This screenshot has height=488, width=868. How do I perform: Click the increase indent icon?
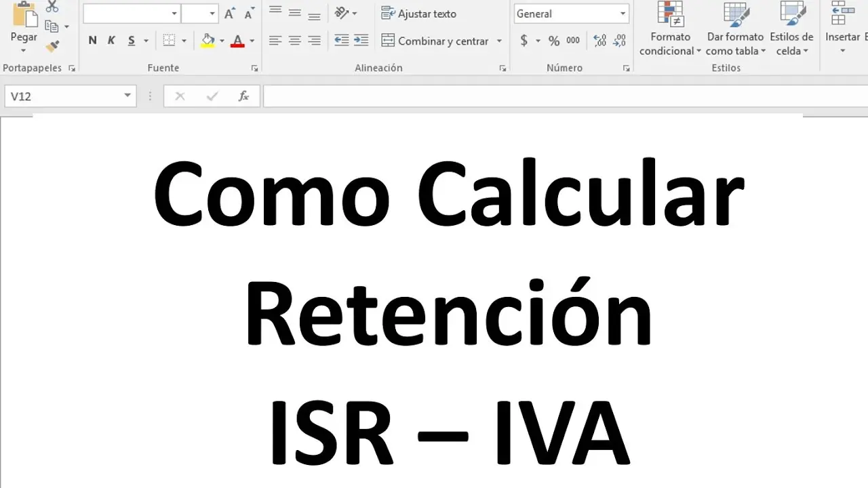coord(361,41)
